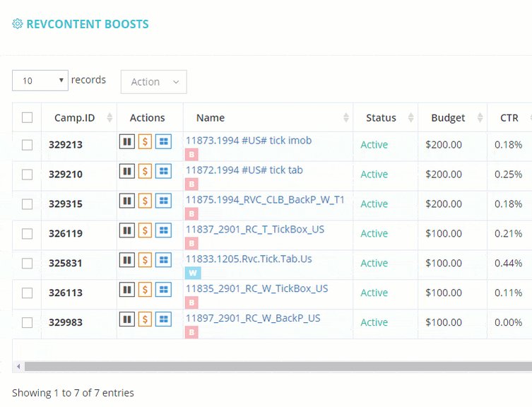Check the box for campaign 329210

pos(27,174)
